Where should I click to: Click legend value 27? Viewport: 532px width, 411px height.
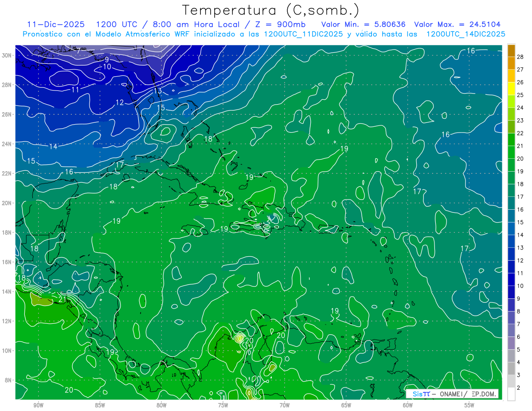click(x=520, y=69)
